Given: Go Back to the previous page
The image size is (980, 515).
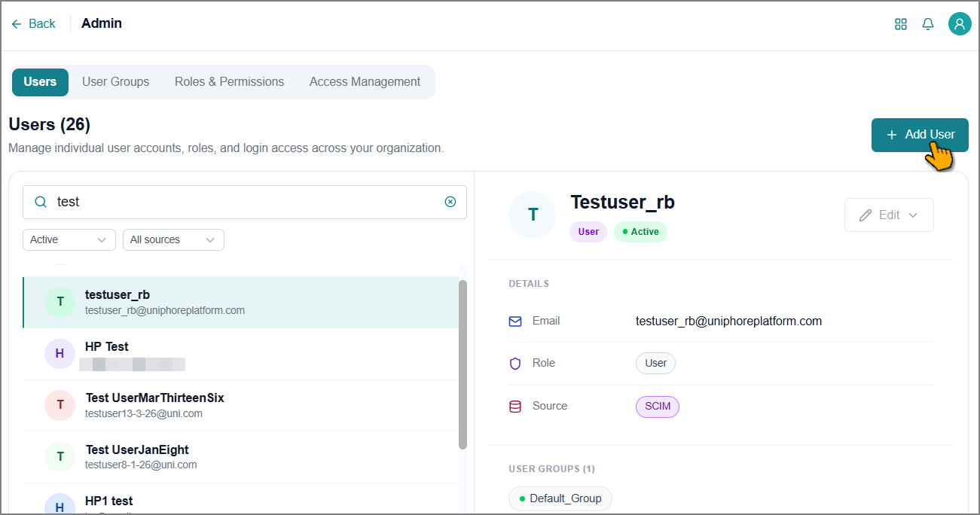Looking at the screenshot, I should [34, 24].
